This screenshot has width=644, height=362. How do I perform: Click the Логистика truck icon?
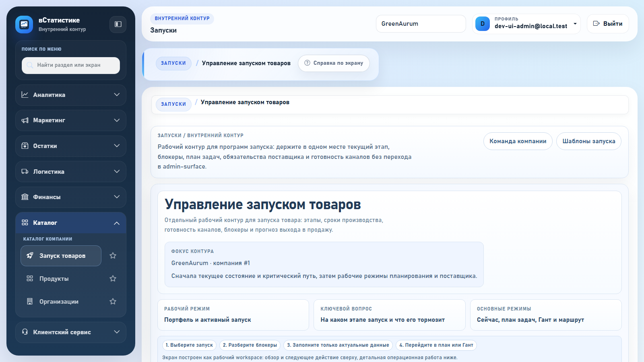click(25, 171)
